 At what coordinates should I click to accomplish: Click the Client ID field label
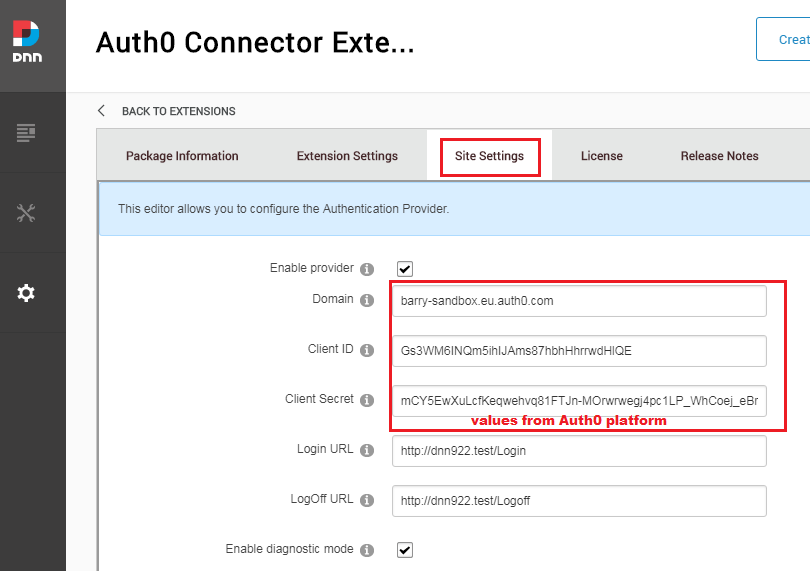click(x=331, y=349)
